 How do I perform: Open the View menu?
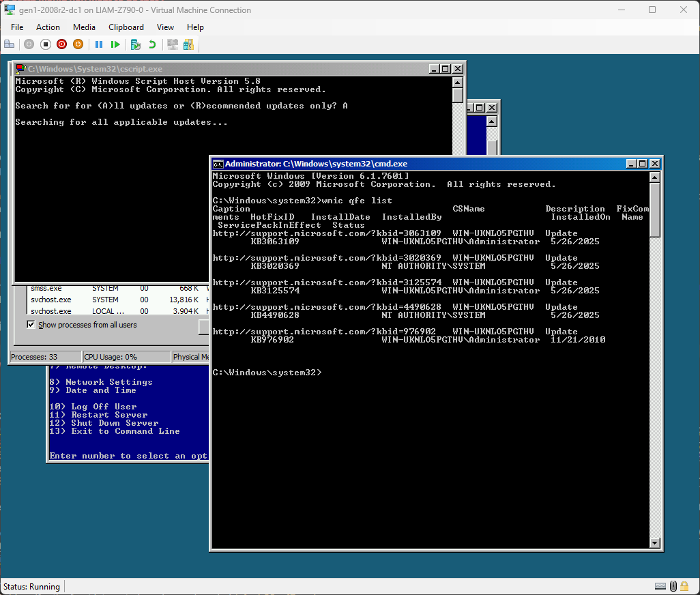tap(165, 27)
